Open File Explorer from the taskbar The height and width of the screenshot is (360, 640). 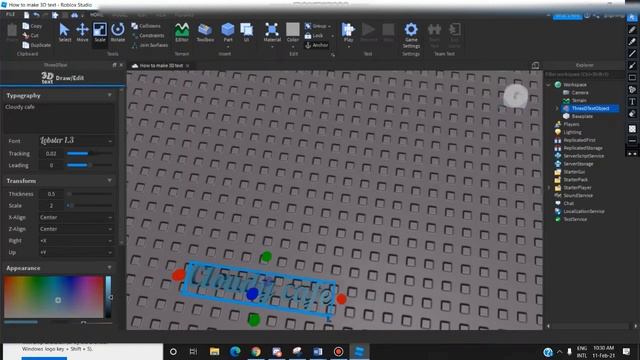214,351
